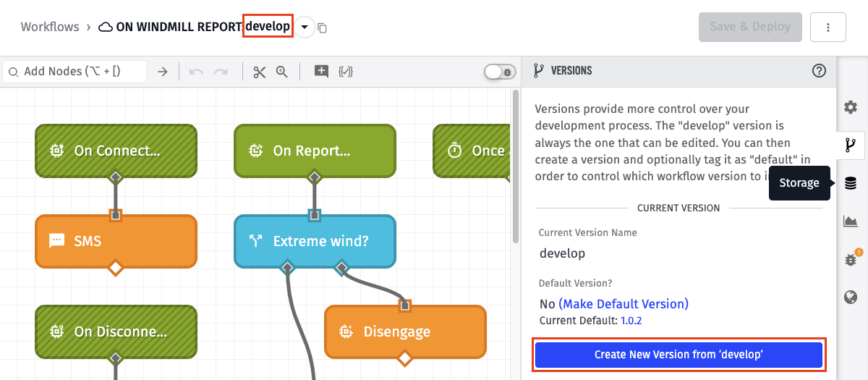Click the canvas vertical scrollbar
This screenshot has height=380, width=868.
(516, 166)
